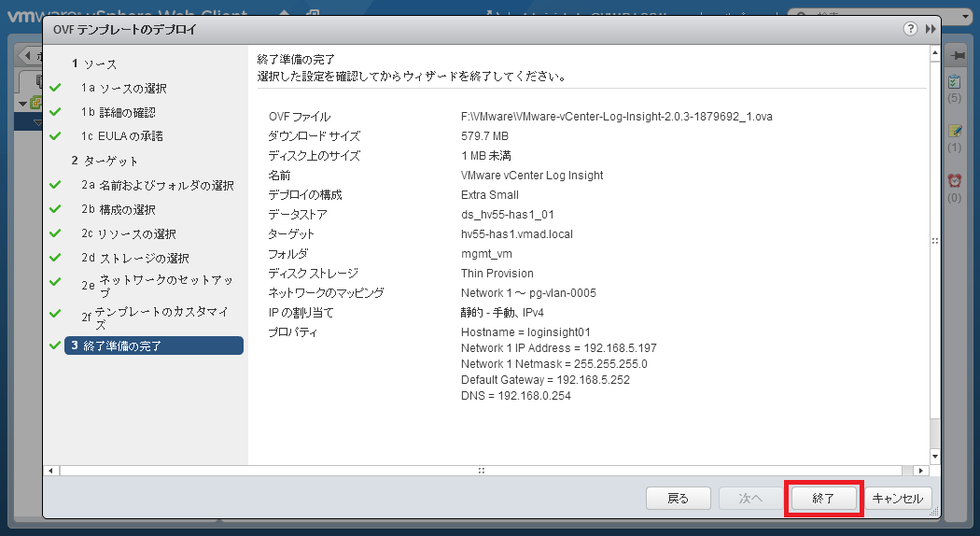Click the 579.7 MB download size value

(x=485, y=135)
